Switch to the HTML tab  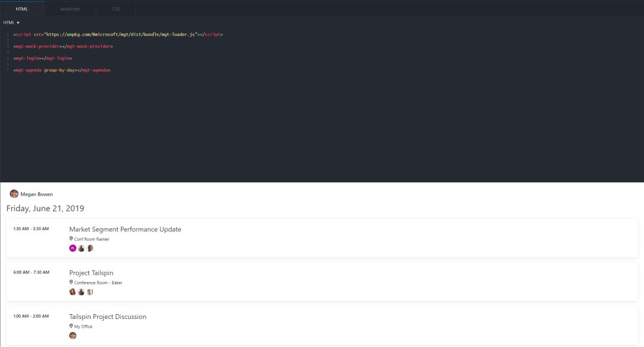22,8
